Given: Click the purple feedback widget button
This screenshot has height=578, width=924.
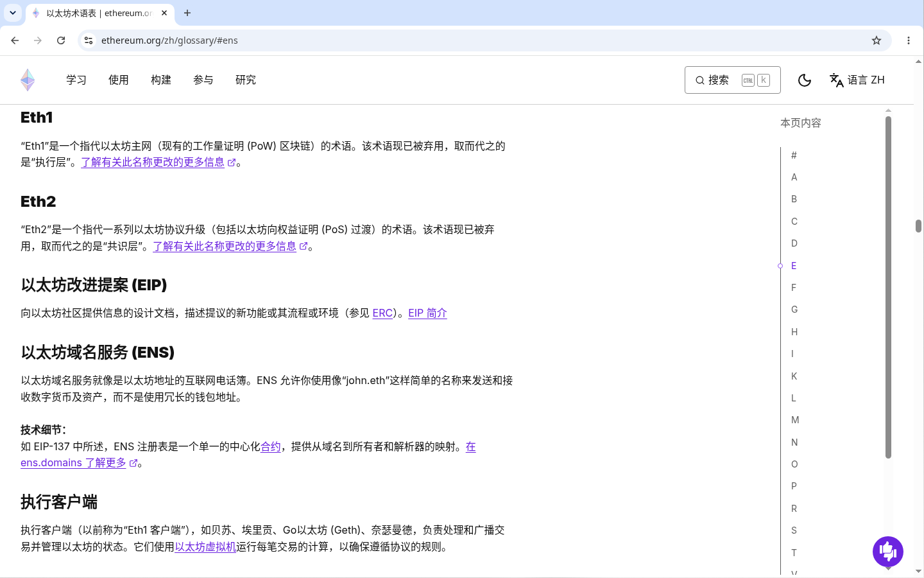Looking at the screenshot, I should click(888, 551).
